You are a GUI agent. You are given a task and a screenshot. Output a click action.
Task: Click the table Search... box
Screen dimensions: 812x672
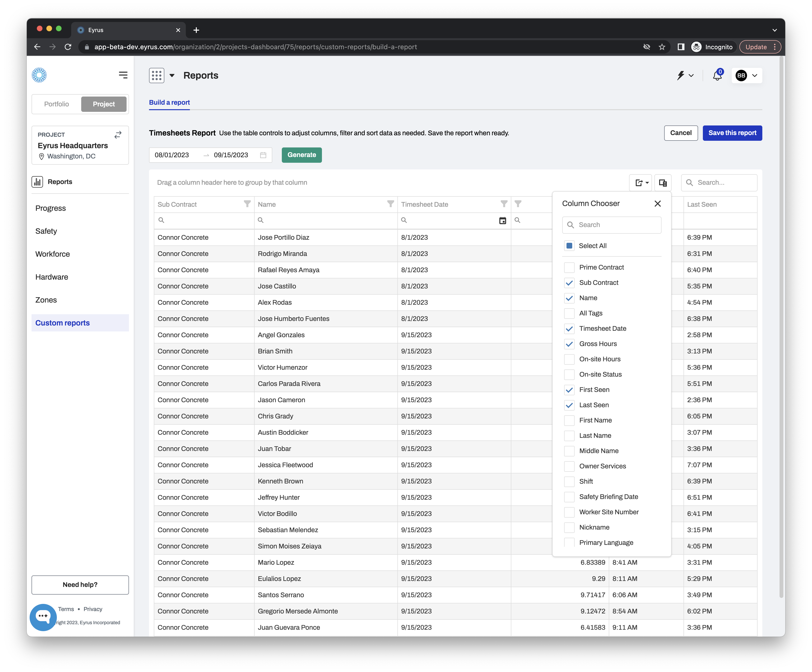click(x=719, y=183)
